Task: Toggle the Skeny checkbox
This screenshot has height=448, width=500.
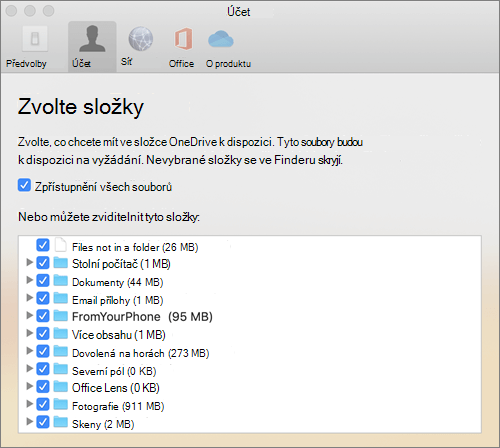Action: (x=43, y=422)
